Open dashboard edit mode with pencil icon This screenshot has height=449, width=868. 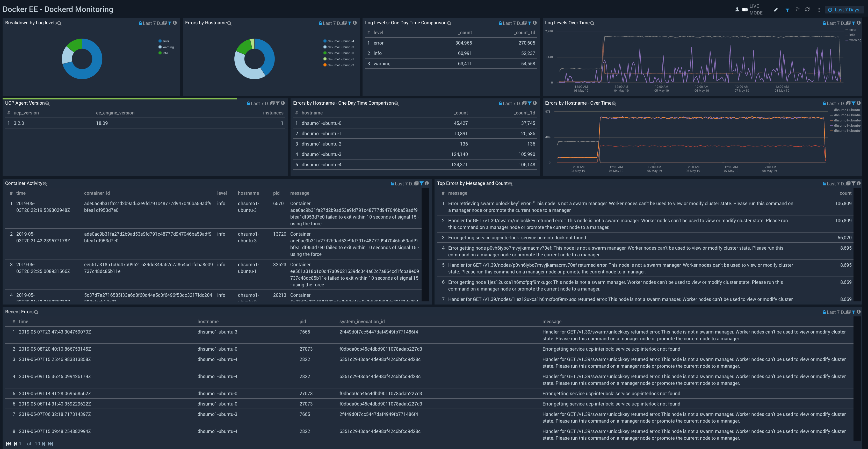click(x=776, y=10)
